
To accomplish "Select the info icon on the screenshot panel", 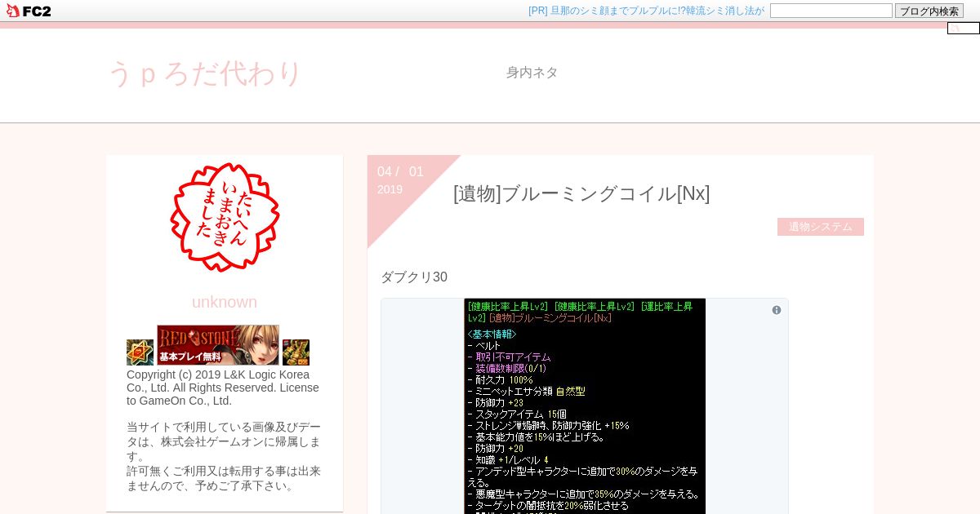I will point(777,310).
